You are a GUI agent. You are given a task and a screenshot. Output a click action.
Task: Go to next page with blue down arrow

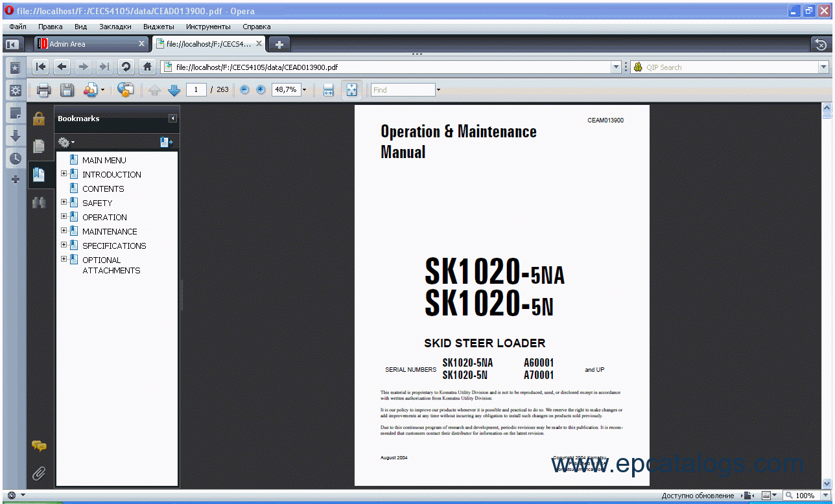(x=174, y=90)
